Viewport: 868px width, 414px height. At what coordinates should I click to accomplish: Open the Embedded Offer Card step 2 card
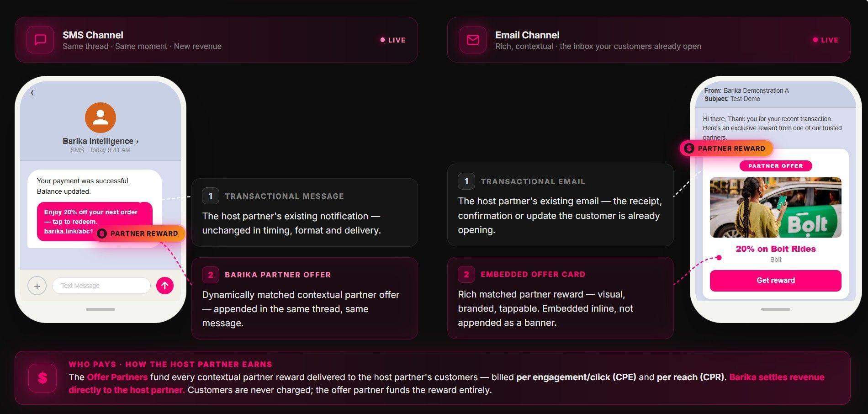(x=561, y=298)
